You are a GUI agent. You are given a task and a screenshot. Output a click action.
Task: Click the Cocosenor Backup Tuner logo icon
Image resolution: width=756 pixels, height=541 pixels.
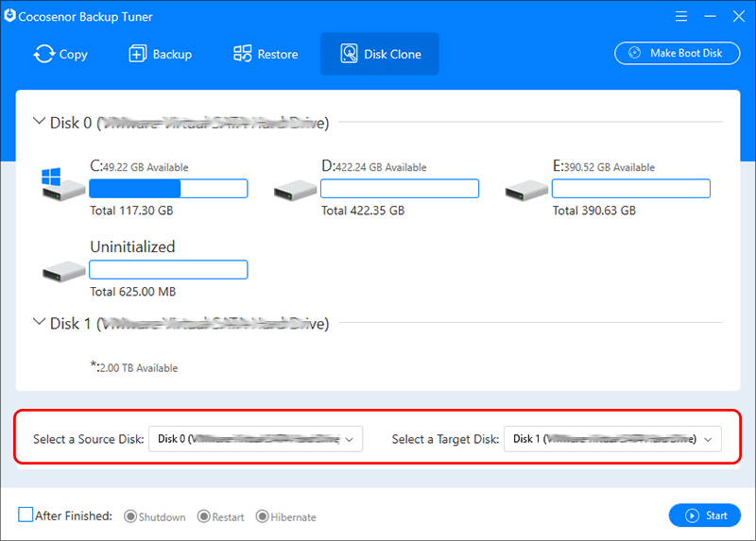pyautogui.click(x=9, y=16)
